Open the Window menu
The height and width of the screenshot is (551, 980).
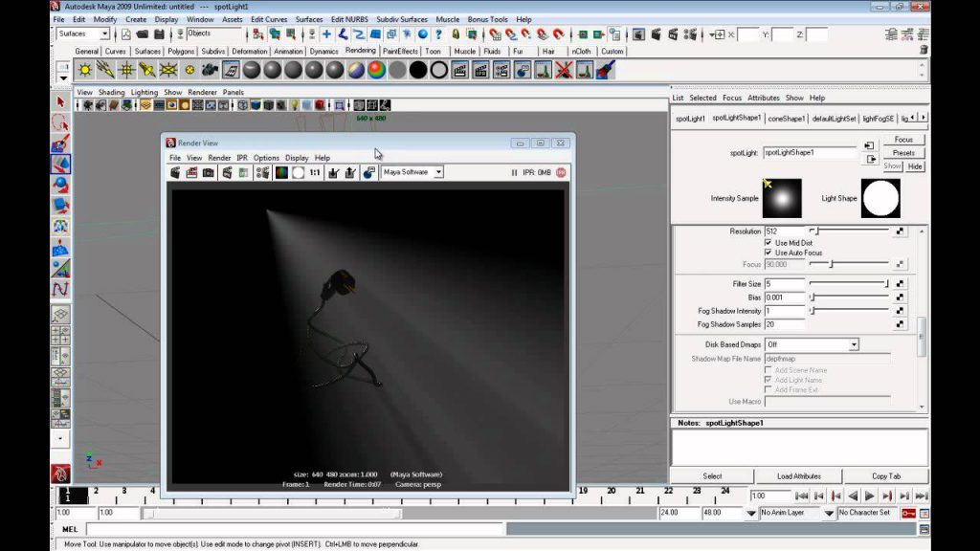click(x=200, y=19)
